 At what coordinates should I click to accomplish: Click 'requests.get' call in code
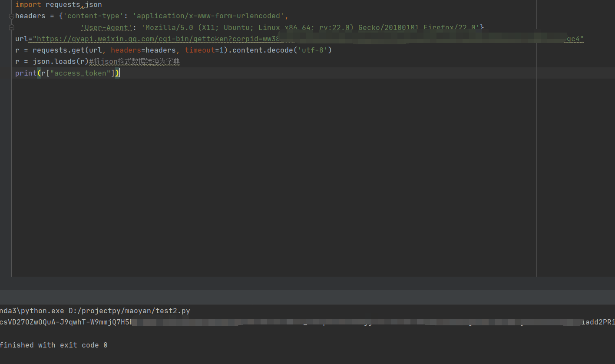point(59,50)
